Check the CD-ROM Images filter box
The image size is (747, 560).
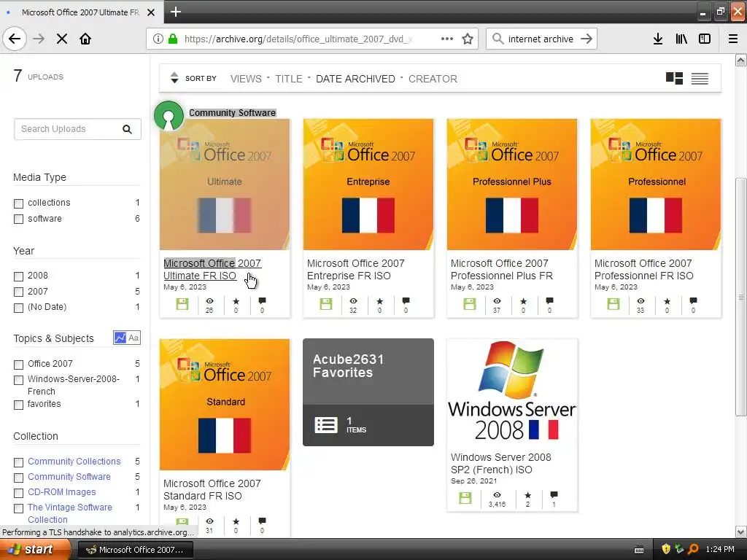pyautogui.click(x=18, y=493)
